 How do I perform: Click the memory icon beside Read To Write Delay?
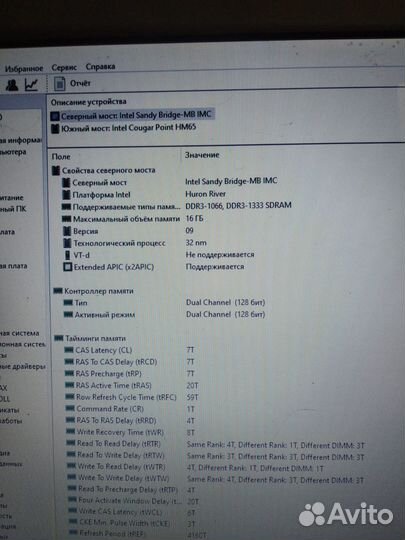point(71,454)
